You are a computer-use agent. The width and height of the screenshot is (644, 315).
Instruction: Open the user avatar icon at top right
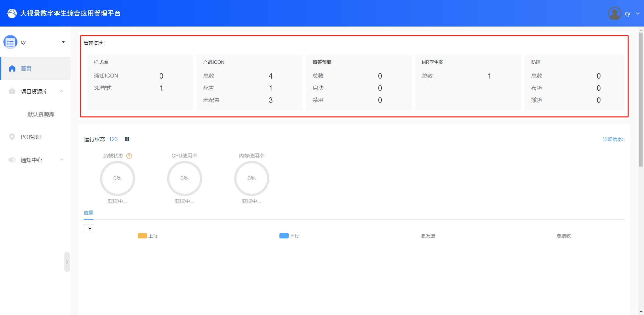point(614,13)
